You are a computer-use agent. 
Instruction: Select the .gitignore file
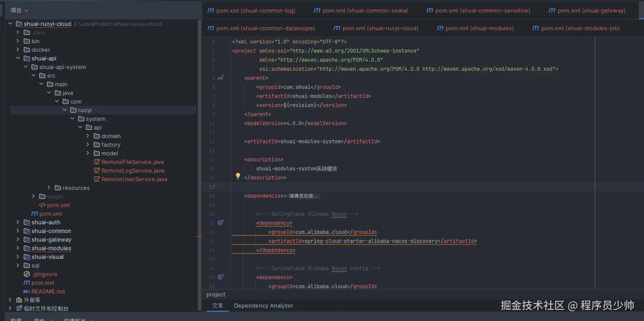44,274
